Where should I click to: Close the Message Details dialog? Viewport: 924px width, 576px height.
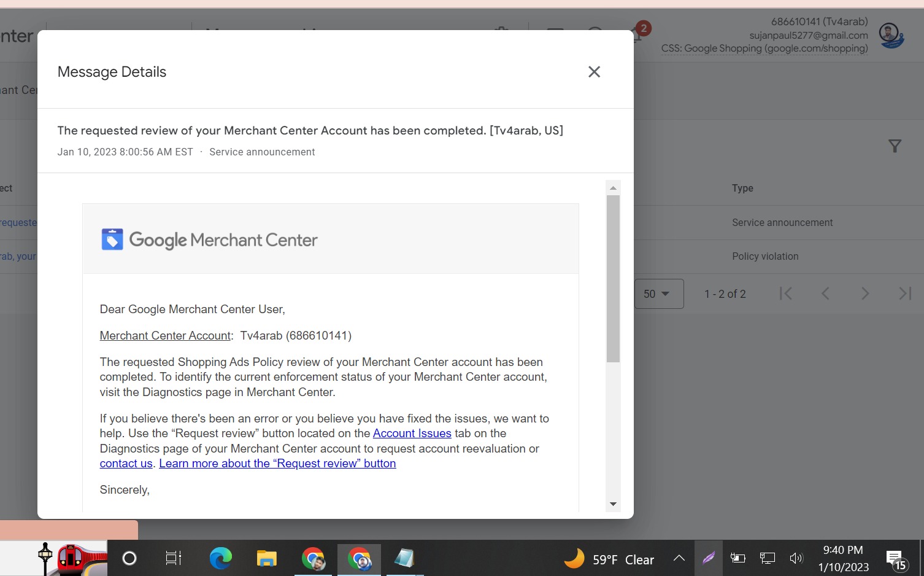(x=594, y=72)
